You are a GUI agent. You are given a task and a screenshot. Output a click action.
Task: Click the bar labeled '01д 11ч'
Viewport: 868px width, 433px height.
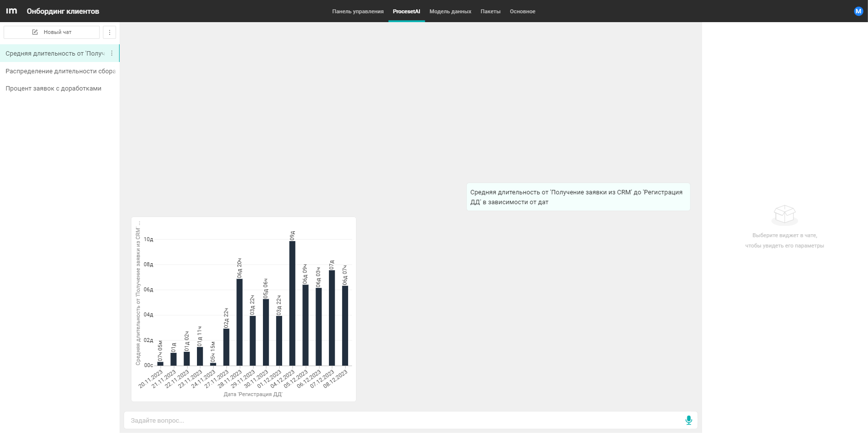tap(200, 356)
